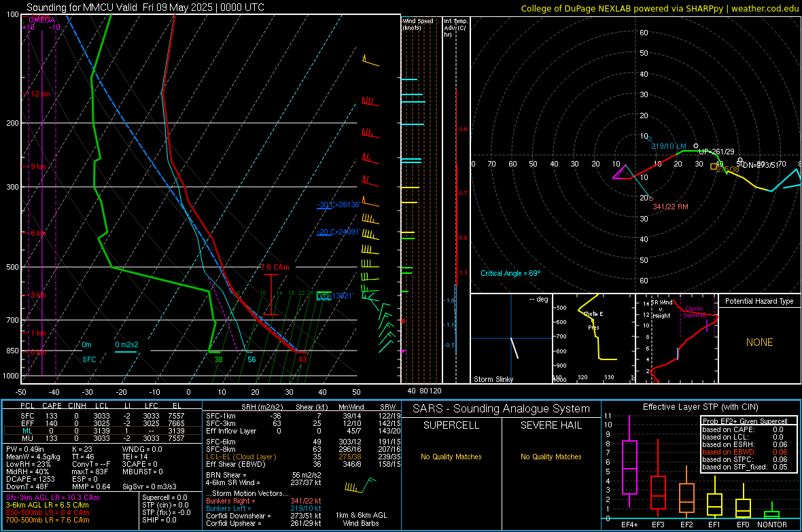
Task: Select the MU parcel row
Action: [103, 438]
